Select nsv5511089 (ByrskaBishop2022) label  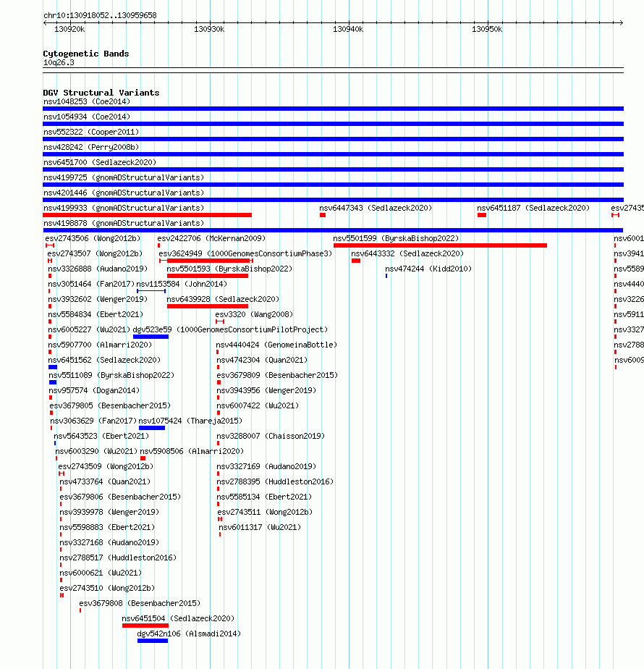[111, 376]
